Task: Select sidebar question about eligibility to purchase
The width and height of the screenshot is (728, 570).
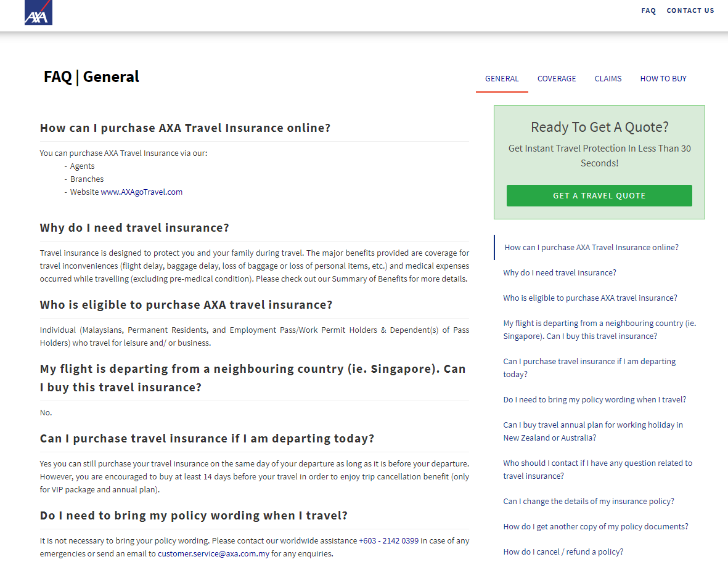Action: coord(589,298)
